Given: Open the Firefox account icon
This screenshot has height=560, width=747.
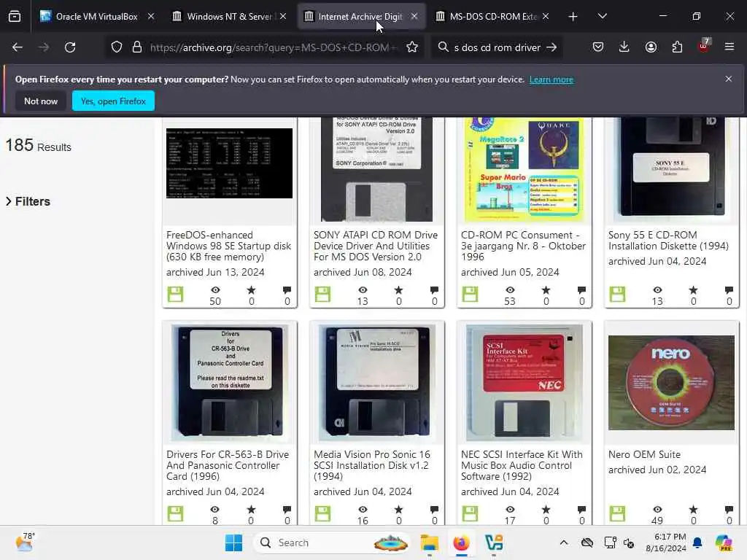Looking at the screenshot, I should (x=651, y=47).
